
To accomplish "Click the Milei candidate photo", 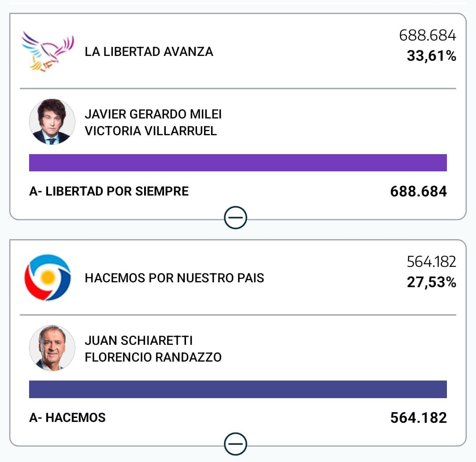I will pos(52,122).
